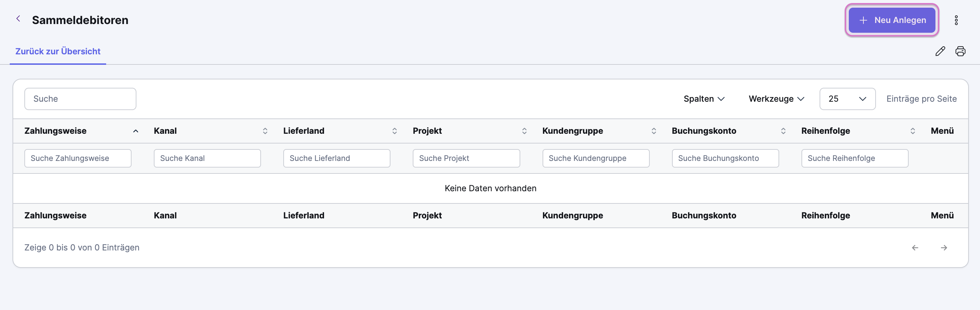Sort the Reihenfolge column

pyautogui.click(x=912, y=131)
